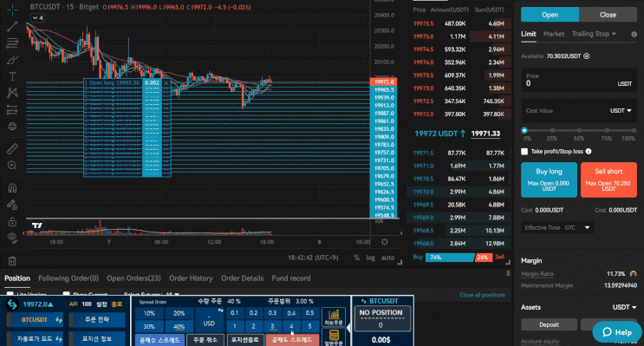Click the zoom in tool
The width and height of the screenshot is (644, 346).
click(x=12, y=165)
